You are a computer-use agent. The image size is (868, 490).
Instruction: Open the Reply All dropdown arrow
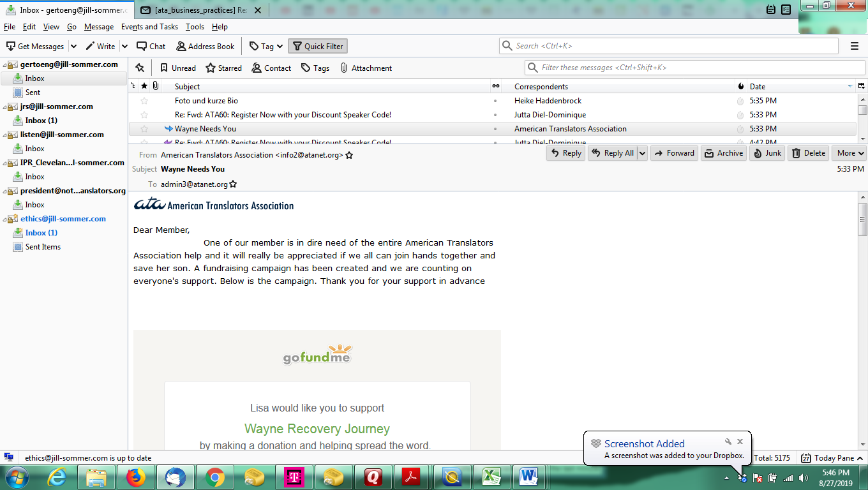(642, 153)
